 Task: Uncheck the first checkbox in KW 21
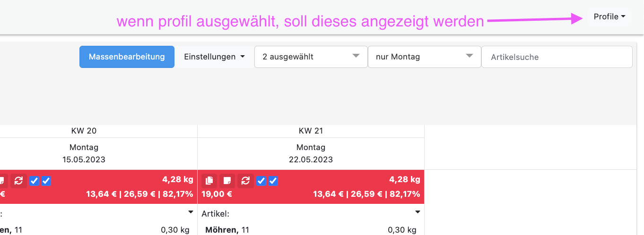(x=261, y=181)
